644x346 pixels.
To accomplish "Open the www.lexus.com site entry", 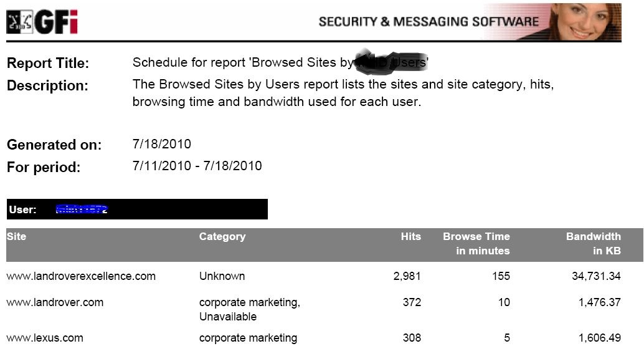I will (x=45, y=338).
